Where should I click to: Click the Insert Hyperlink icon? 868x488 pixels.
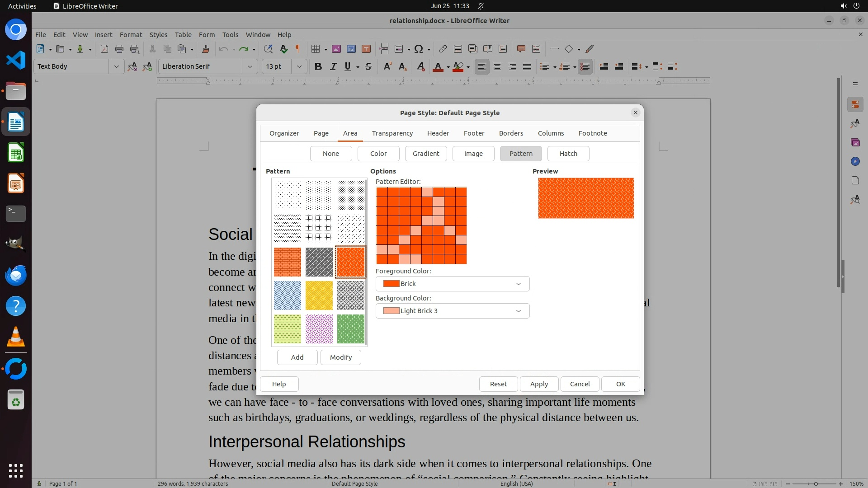coord(443,49)
